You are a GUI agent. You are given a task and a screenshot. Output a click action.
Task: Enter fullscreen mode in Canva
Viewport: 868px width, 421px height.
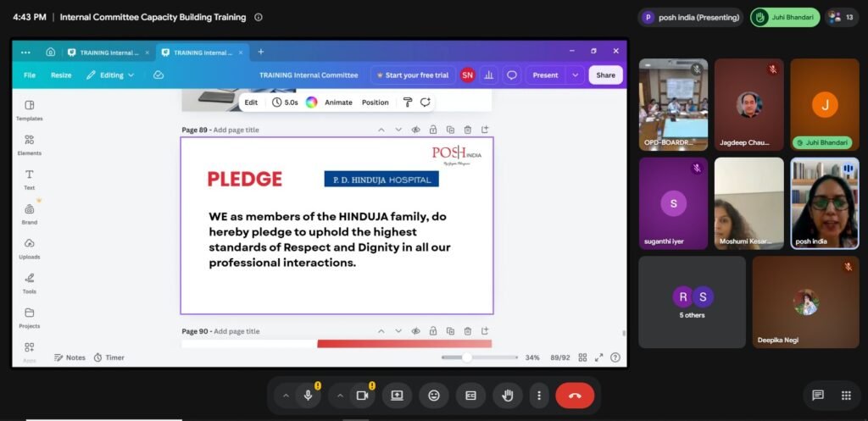click(599, 357)
